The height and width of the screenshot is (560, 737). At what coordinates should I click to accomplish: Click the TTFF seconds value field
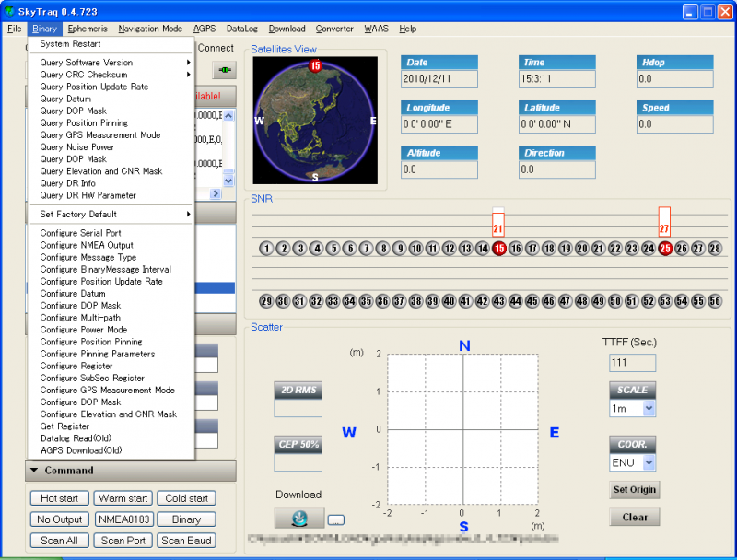633,363
